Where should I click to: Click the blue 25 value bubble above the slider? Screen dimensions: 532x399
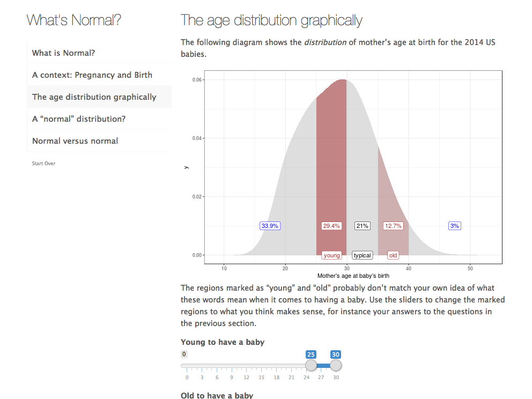[311, 354]
